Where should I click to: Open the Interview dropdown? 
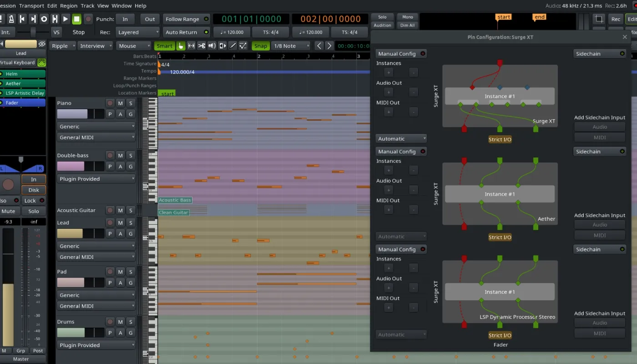(95, 46)
